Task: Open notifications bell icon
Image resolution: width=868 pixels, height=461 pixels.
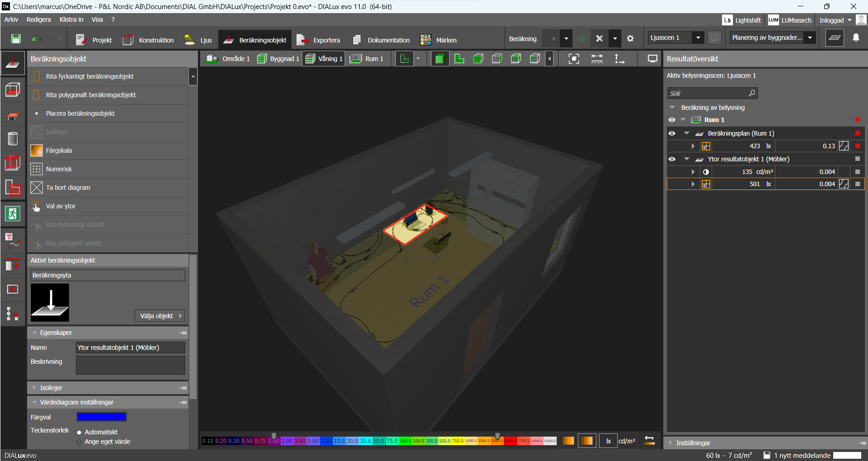Action: click(856, 38)
